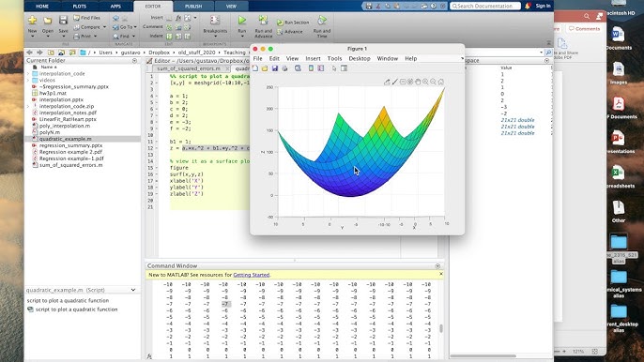
Task: Click the Zoom In icon on the axes toolbar
Action: pos(425,82)
